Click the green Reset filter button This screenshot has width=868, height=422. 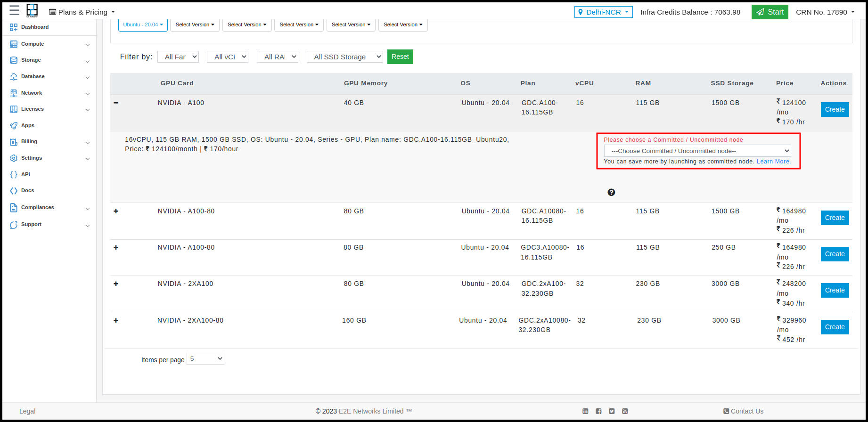(x=400, y=57)
